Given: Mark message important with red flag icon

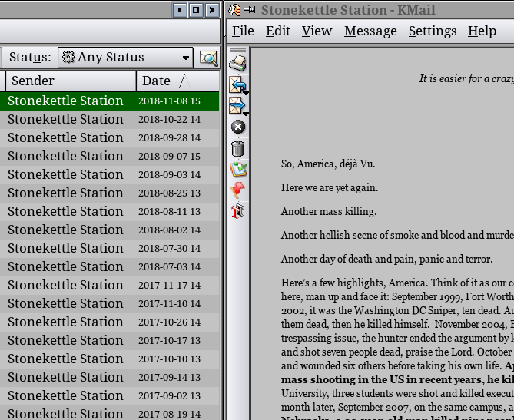Looking at the screenshot, I should [238, 190].
